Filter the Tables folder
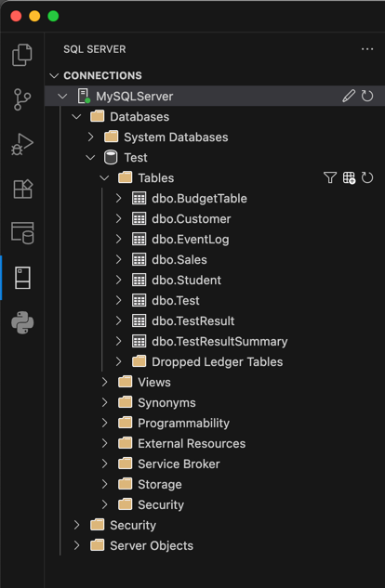The image size is (385, 588). point(330,177)
